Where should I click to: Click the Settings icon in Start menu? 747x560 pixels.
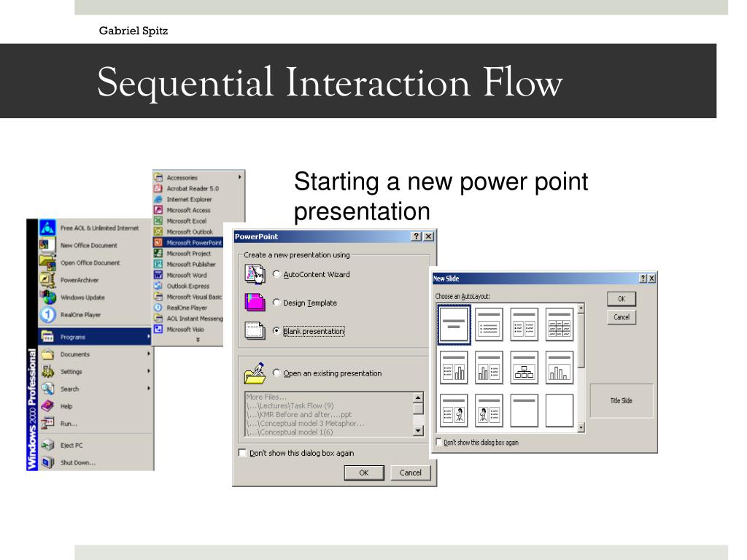pyautogui.click(x=47, y=371)
